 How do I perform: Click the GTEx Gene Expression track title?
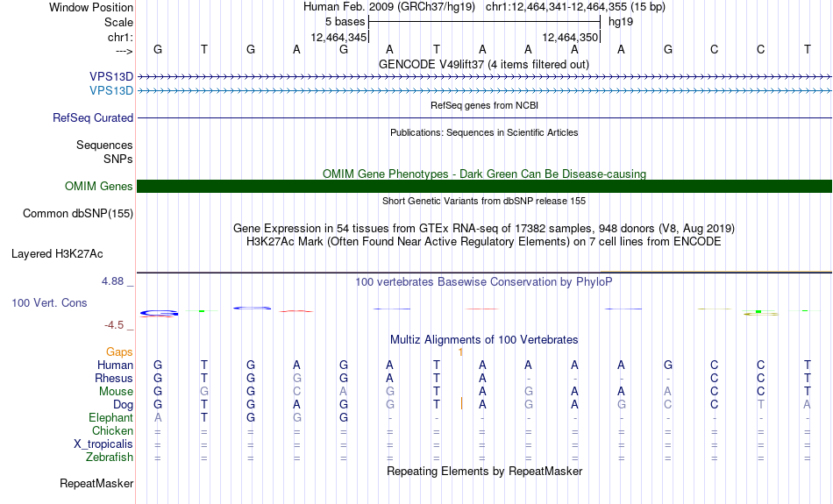tap(484, 229)
